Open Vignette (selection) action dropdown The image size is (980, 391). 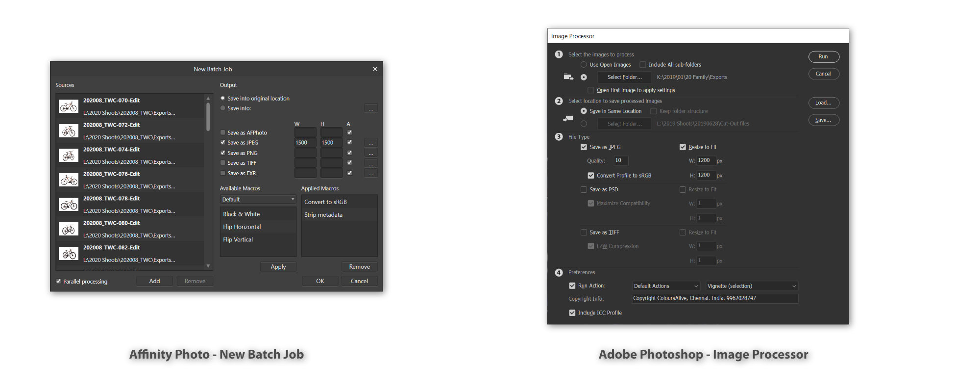pyautogui.click(x=752, y=286)
